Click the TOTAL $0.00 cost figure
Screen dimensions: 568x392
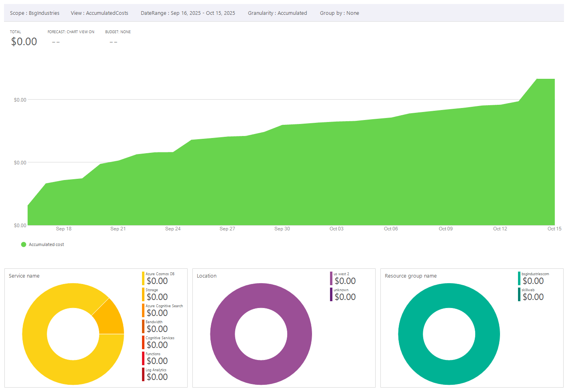[24, 41]
